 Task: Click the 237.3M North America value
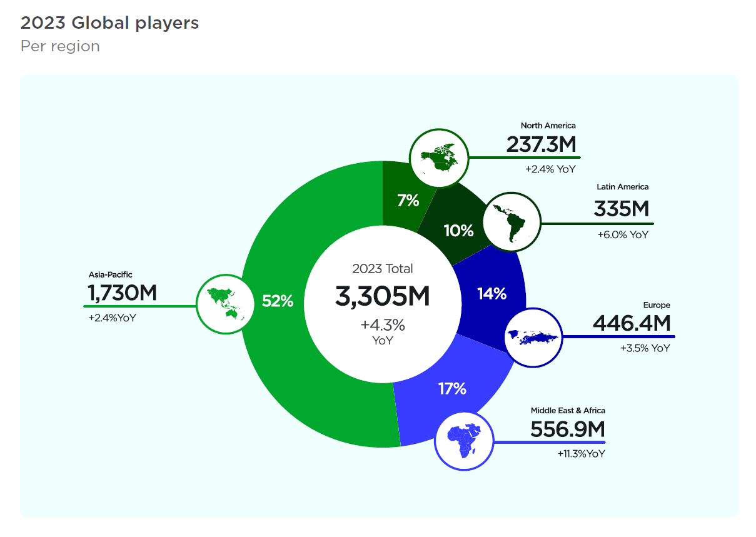click(541, 144)
